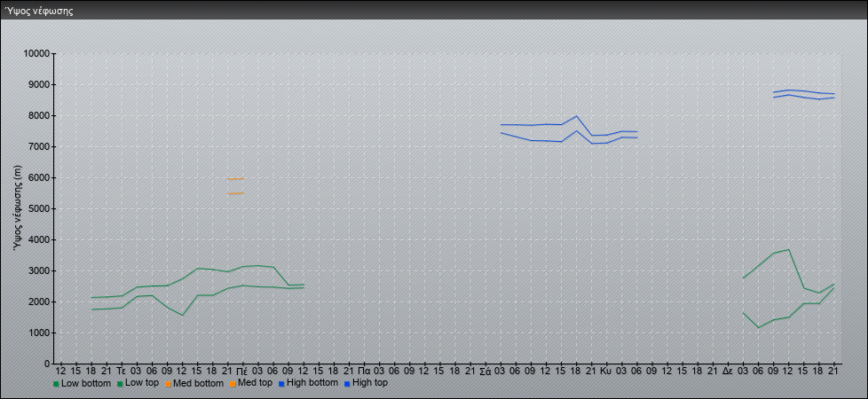The image size is (868, 399).
Task: Click the orange swatch beside Med bottom
Action: (x=168, y=384)
